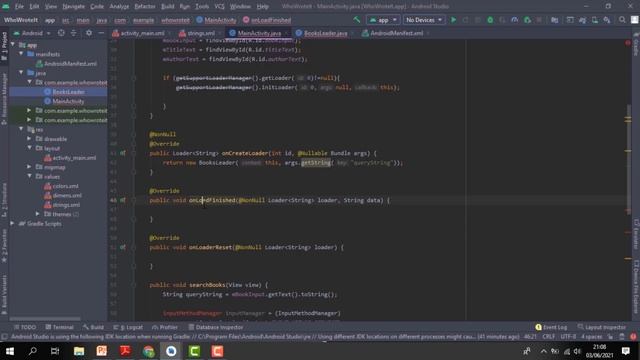Click gutter override icon beside onLoadFinished
640x360 pixels.
click(x=123, y=200)
